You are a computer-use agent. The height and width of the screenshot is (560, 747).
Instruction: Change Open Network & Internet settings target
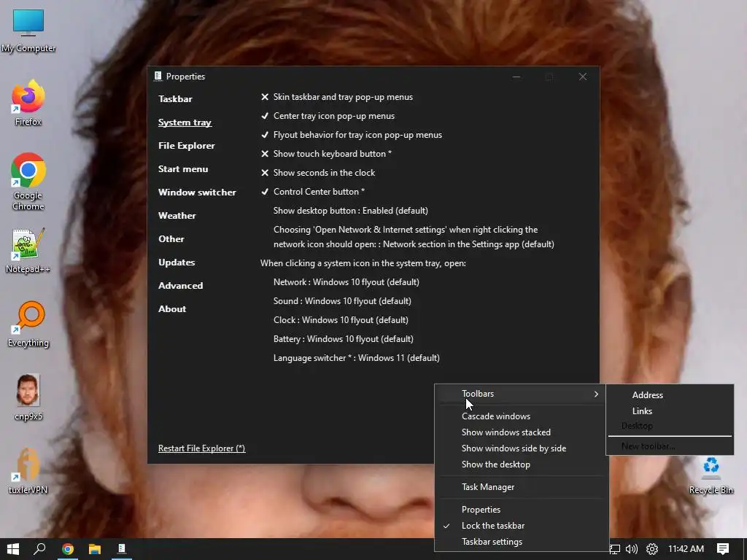point(414,237)
